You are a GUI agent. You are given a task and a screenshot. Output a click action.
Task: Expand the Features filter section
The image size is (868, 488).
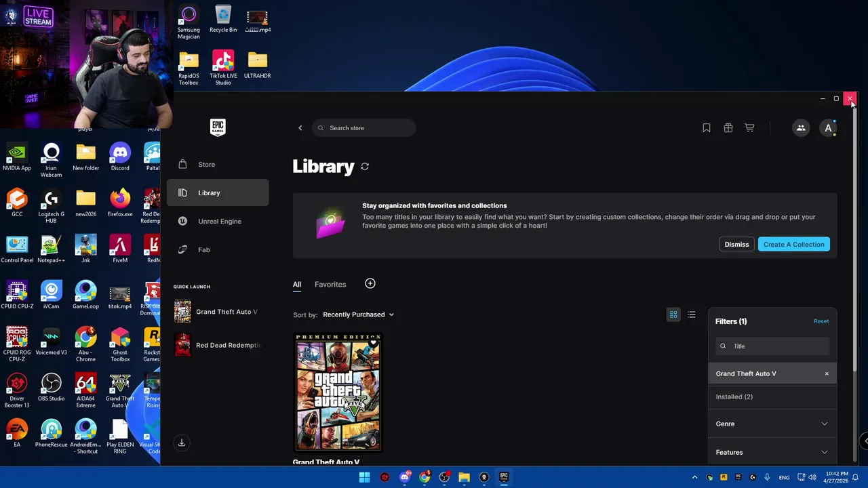[772, 452]
